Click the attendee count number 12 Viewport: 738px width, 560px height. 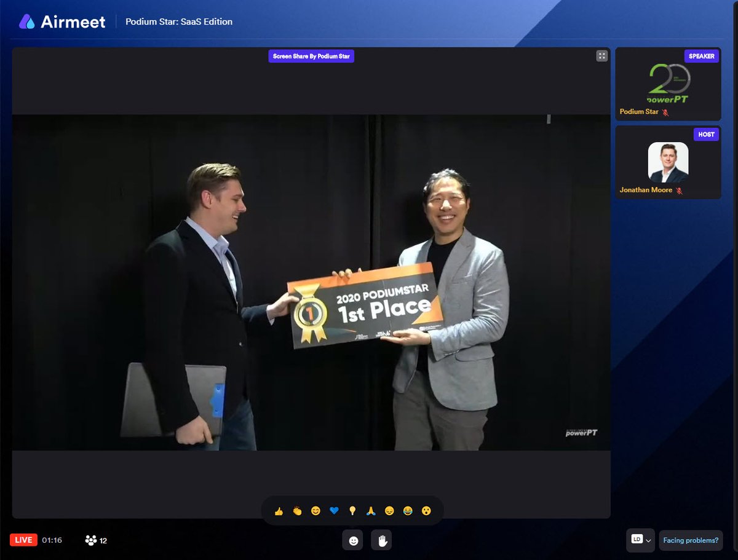(103, 541)
